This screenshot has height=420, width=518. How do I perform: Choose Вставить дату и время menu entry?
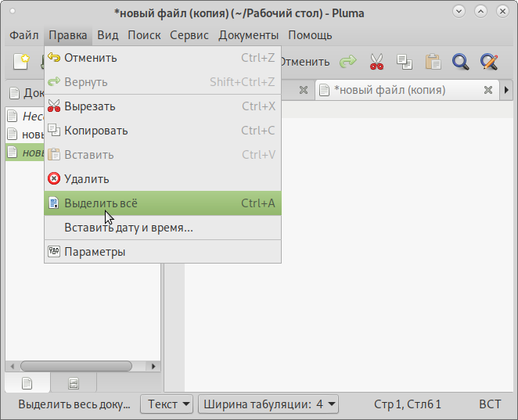[x=128, y=228]
